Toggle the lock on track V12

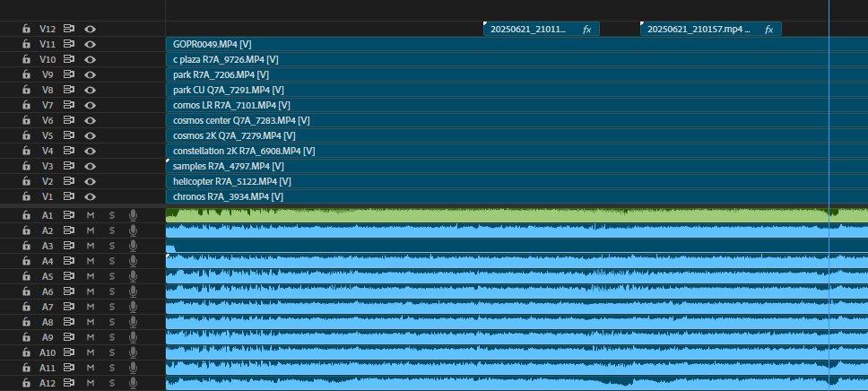click(x=26, y=29)
